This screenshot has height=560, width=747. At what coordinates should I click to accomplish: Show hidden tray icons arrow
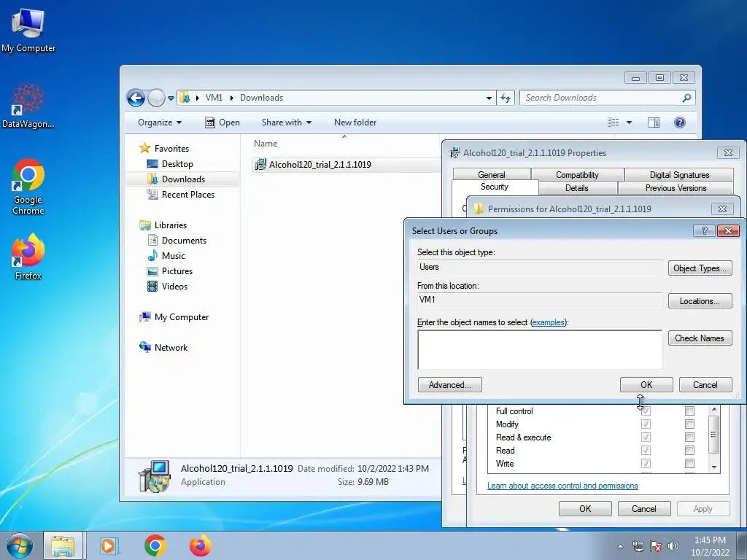click(620, 546)
